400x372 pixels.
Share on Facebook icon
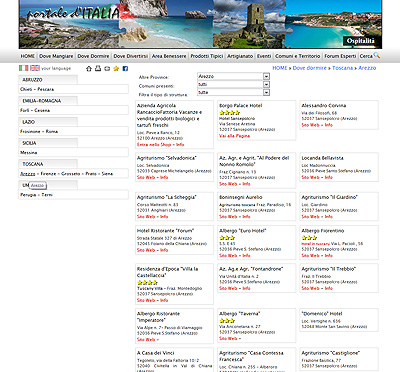[x=125, y=68]
